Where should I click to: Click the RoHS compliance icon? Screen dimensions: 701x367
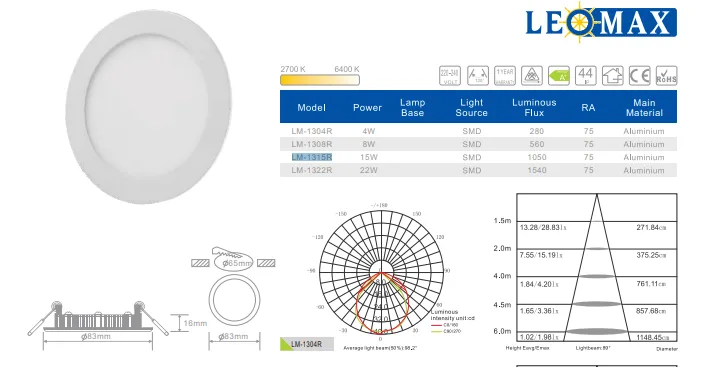667,75
